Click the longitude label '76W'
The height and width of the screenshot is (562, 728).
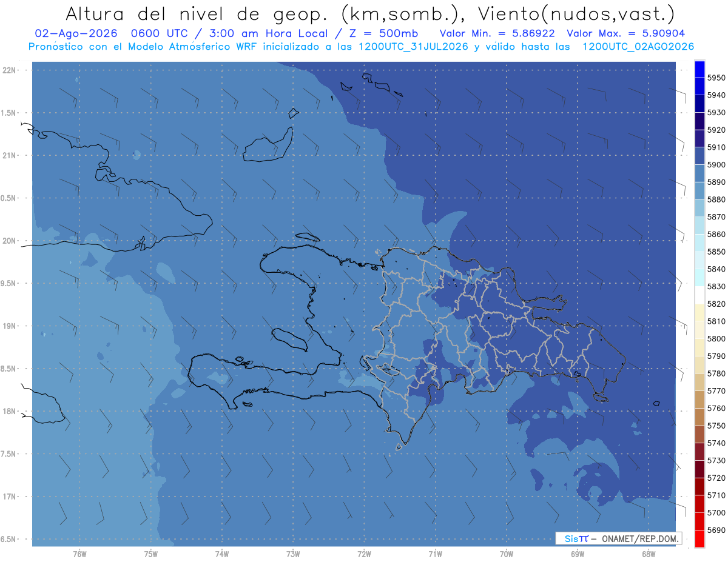pos(79,554)
